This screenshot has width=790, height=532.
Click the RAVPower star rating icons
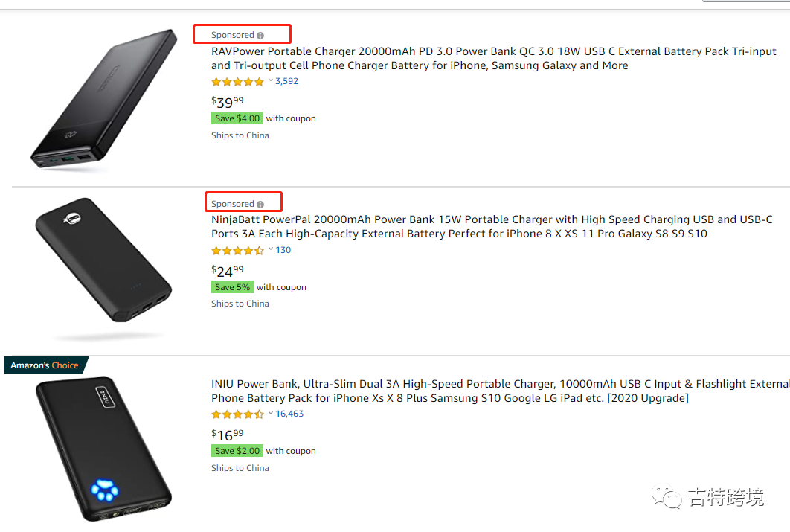(x=237, y=82)
